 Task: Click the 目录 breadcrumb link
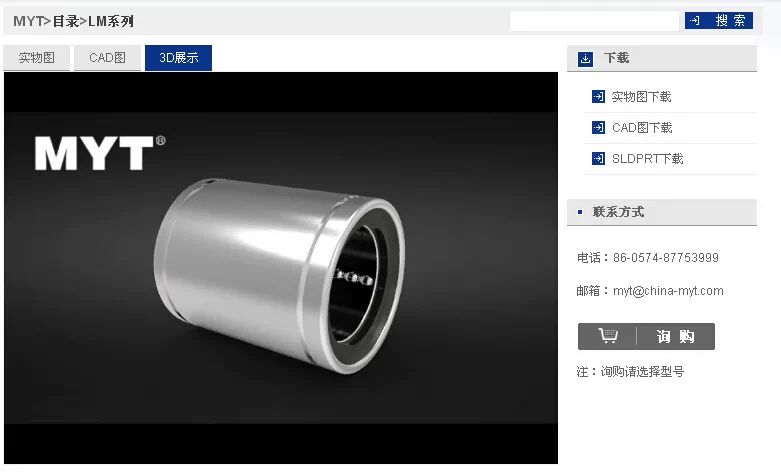[x=66, y=21]
